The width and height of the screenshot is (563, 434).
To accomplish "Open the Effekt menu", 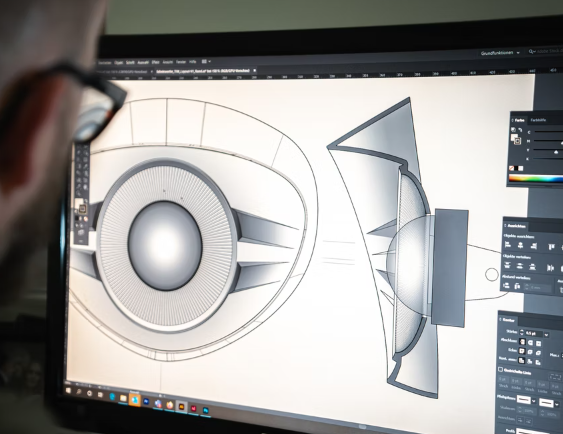I will click(x=155, y=62).
